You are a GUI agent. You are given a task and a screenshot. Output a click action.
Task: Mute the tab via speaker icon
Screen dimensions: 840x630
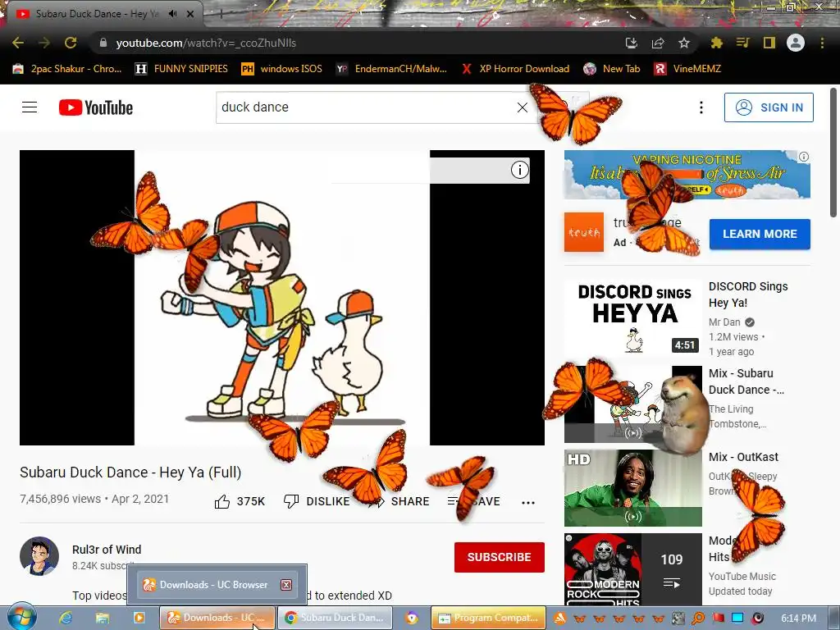click(172, 14)
